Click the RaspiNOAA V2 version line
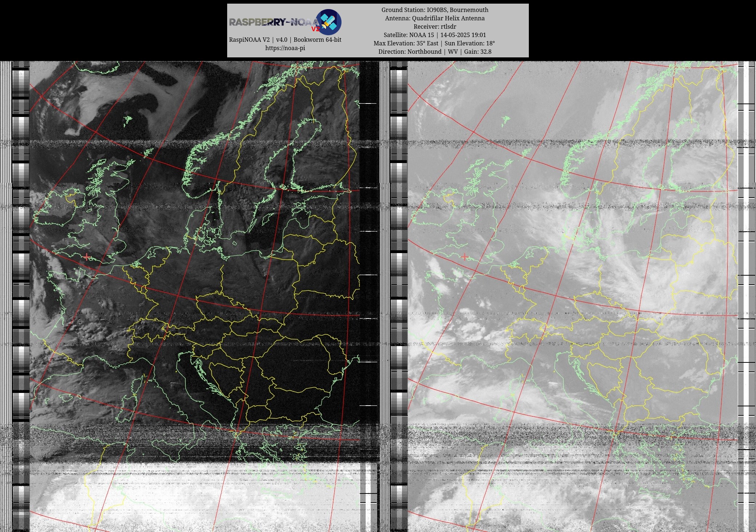Viewport: 756px width, 532px height. (285, 40)
